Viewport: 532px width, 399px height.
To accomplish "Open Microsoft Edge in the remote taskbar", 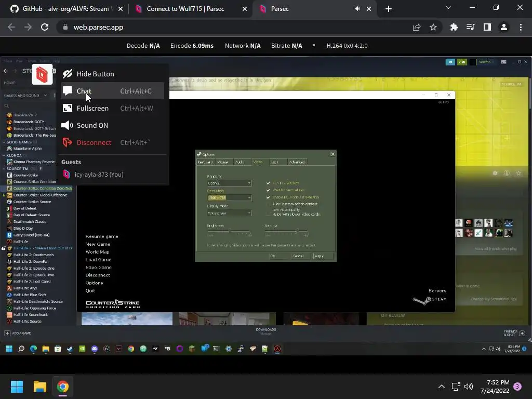I will pos(33,349).
